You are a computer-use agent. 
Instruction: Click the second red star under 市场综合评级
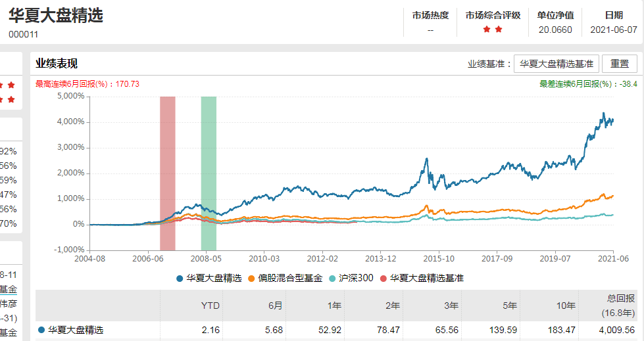tap(499, 30)
